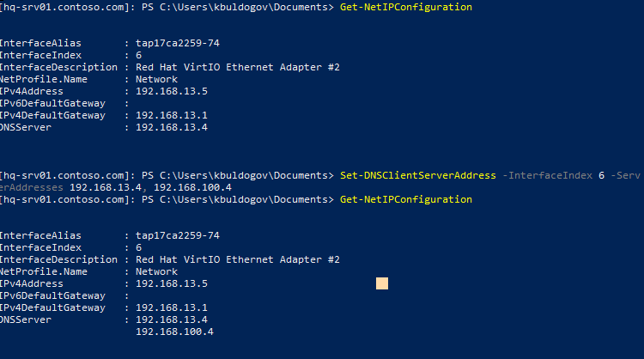Click the peach-colored cursor block
The height and width of the screenshot is (359, 644).
(x=382, y=283)
